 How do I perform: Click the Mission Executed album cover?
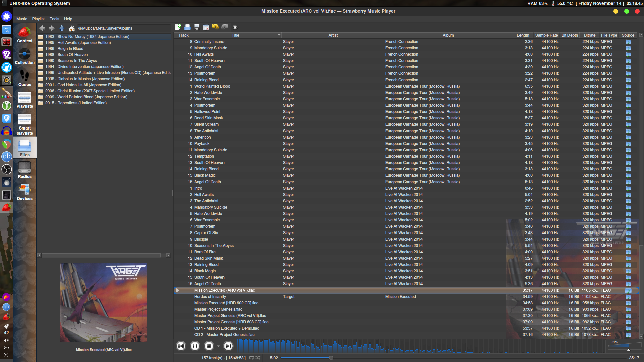pyautogui.click(x=104, y=303)
